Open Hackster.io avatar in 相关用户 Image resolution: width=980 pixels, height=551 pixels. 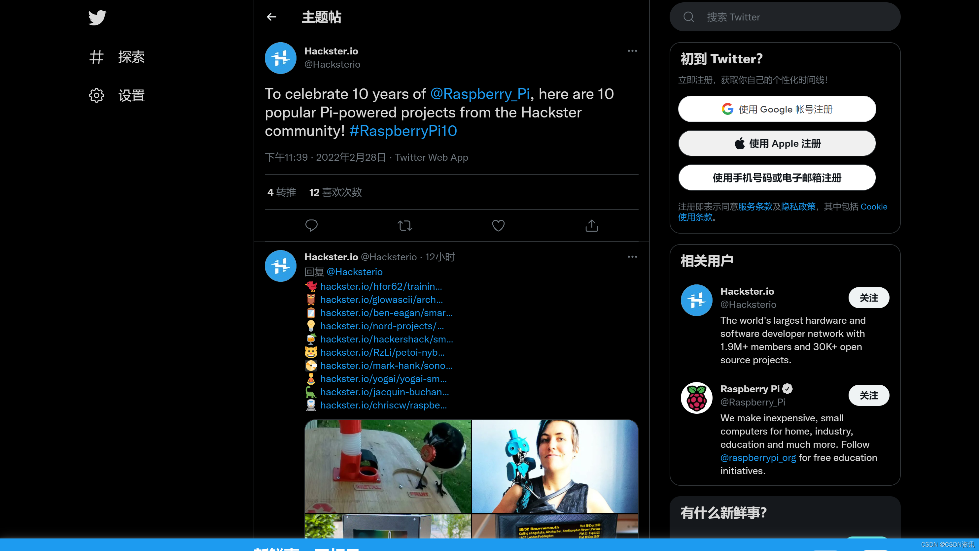pyautogui.click(x=696, y=300)
